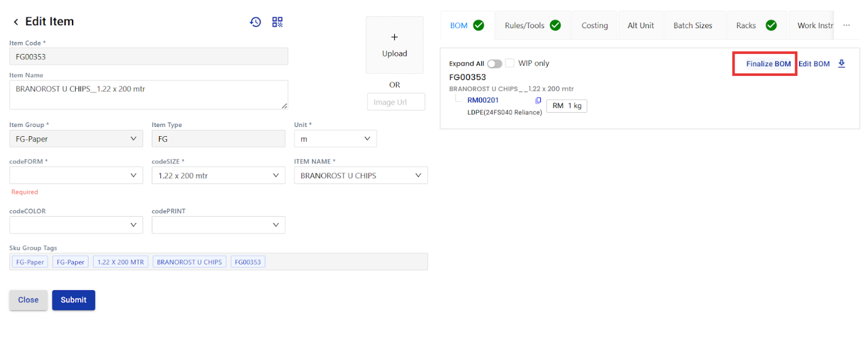
Task: Open the more tabs ellipsis menu
Action: click(846, 25)
